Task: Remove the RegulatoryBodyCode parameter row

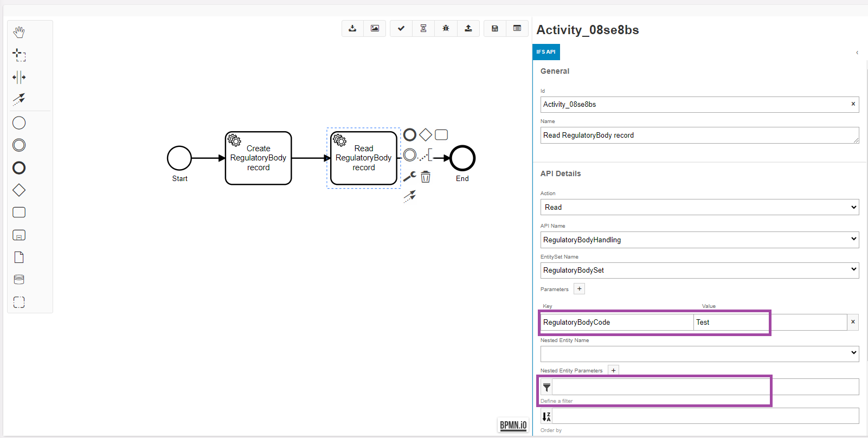Action: click(x=853, y=322)
